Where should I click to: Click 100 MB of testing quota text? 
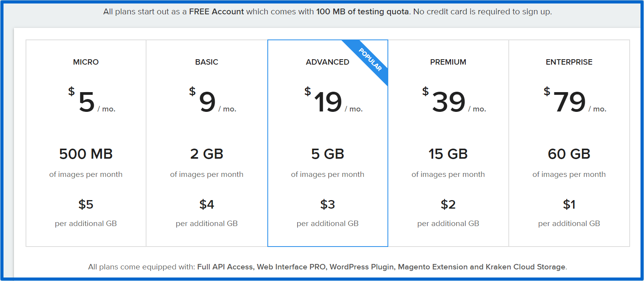(362, 12)
